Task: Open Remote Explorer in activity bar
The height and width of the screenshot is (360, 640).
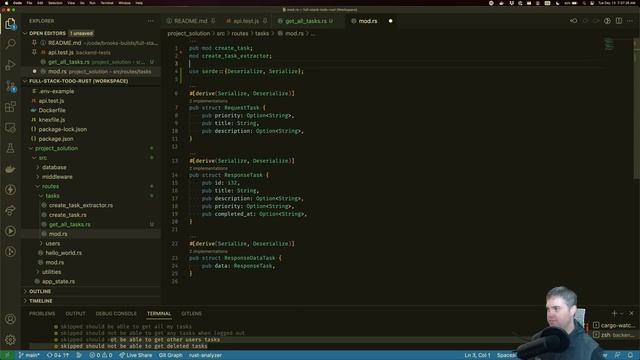Action: [x=10, y=127]
